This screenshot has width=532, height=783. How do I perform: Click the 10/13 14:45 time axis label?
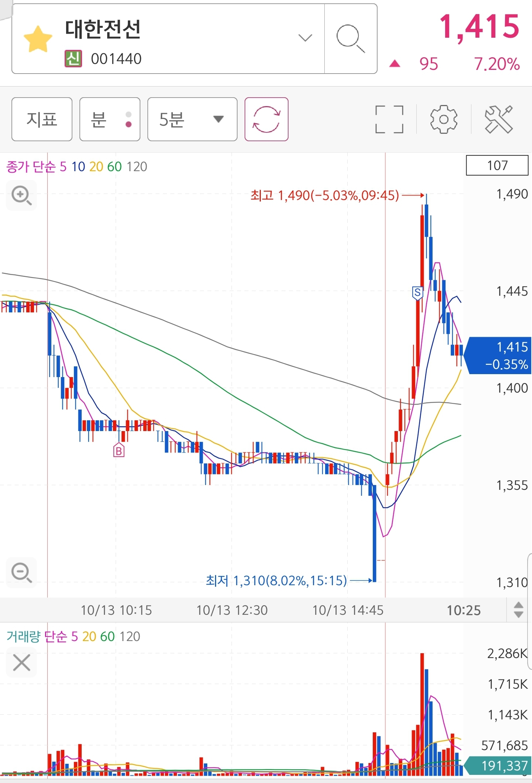[x=348, y=610]
